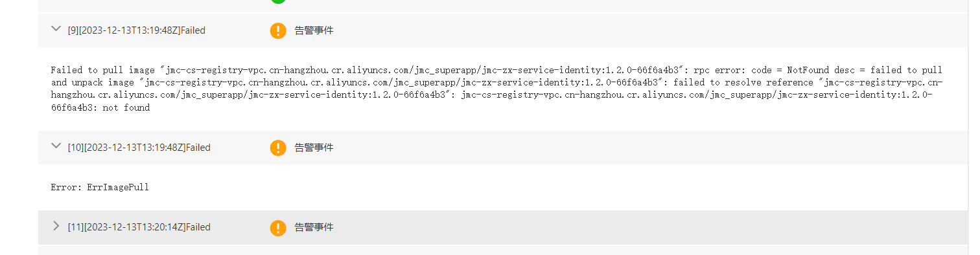Click the orange warning icon for event [9]
The image size is (980, 255).
click(278, 30)
